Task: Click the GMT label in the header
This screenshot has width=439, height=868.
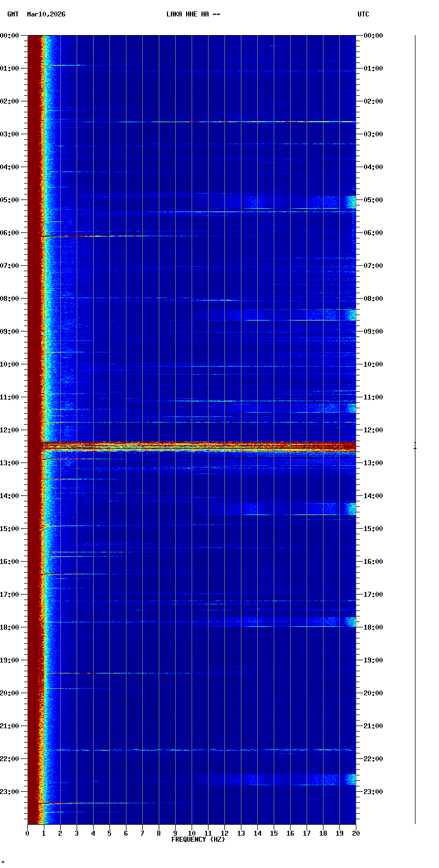Action: click(13, 14)
